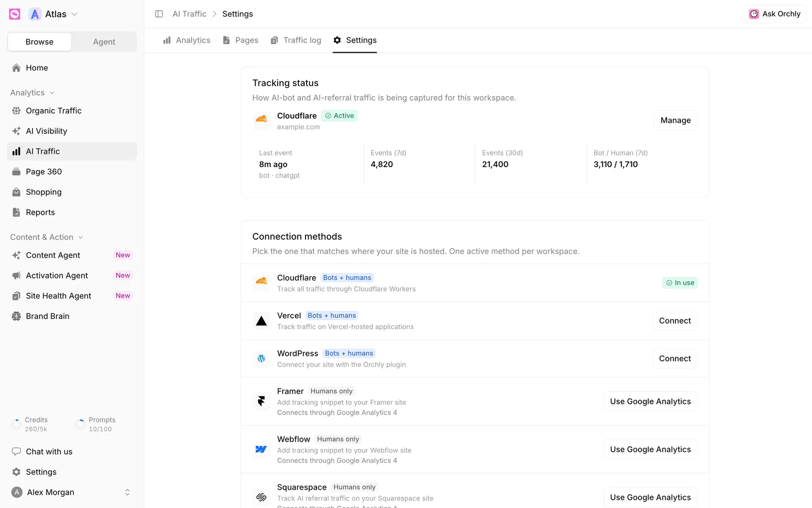Screen dimensions: 812x508
Task: Connect the Vercel method
Action: 675,321
